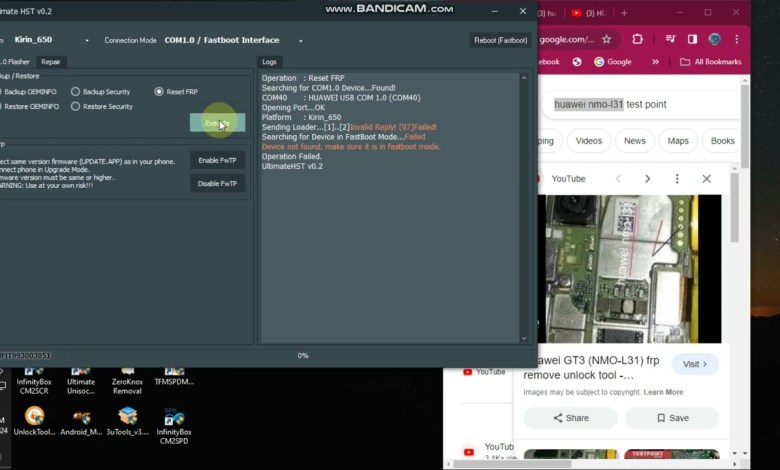Toggle the Chrome side panel icon
Image resolution: width=780 pixels, height=470 pixels.
pyautogui.click(x=692, y=39)
